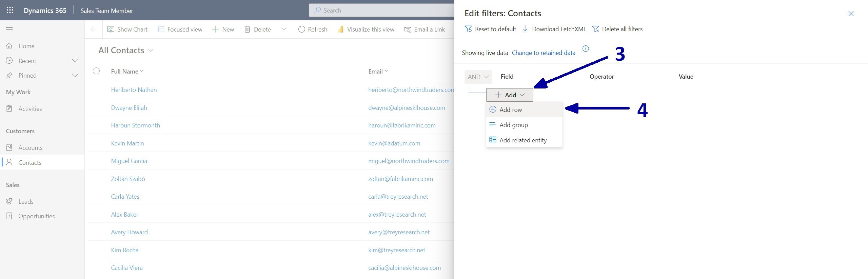Click Sales Team Member app name
This screenshot has height=279, width=868.
pyautogui.click(x=106, y=11)
